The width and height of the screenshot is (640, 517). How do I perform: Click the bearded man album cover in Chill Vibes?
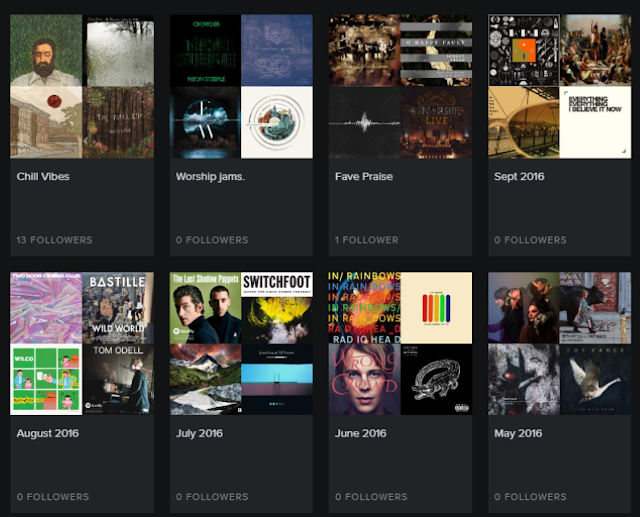click(46, 51)
